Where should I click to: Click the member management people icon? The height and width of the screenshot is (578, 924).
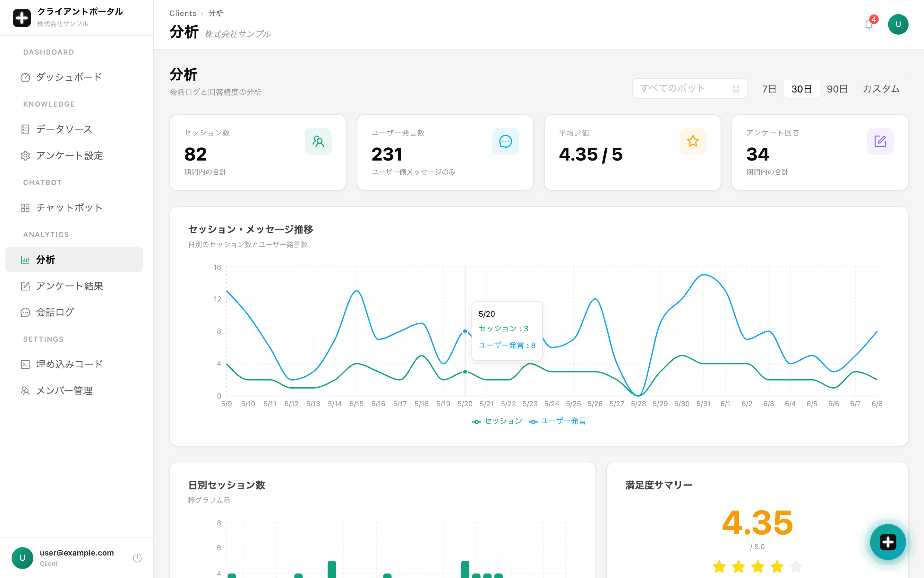[25, 391]
